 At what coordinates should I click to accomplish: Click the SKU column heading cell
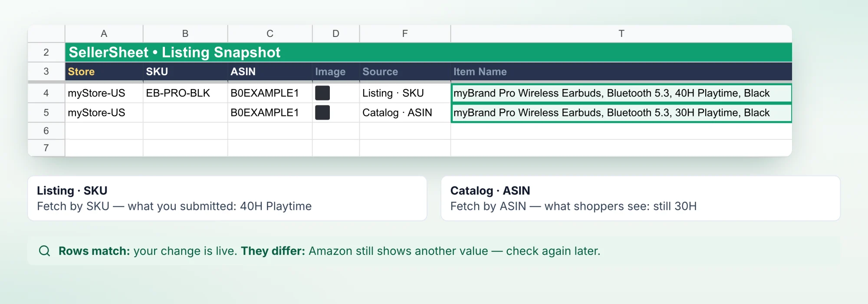tap(185, 72)
